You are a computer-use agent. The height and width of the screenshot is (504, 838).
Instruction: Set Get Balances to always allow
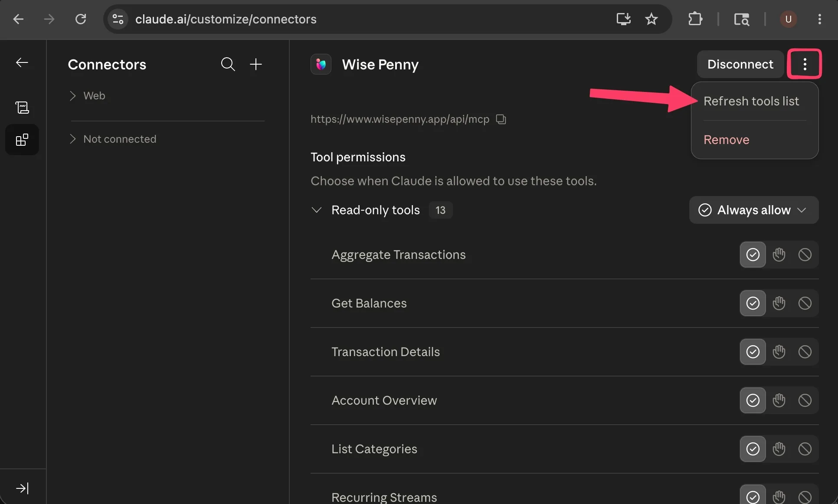point(753,303)
